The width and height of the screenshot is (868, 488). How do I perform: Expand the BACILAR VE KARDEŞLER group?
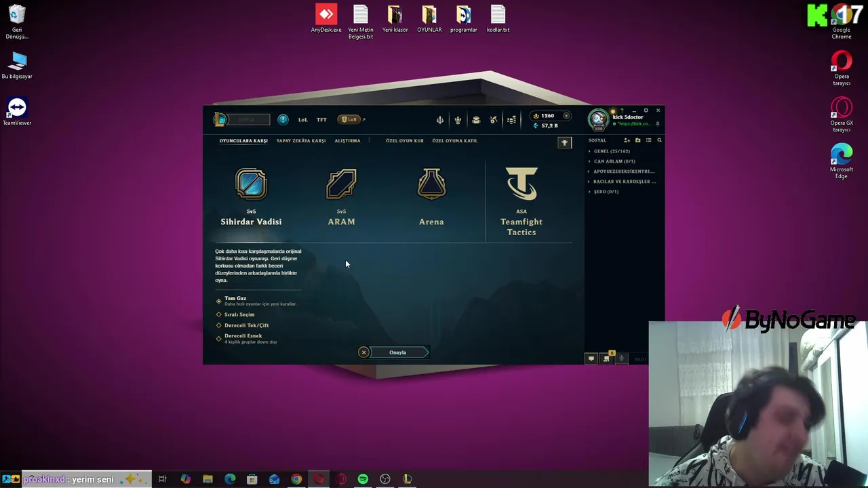pyautogui.click(x=622, y=182)
